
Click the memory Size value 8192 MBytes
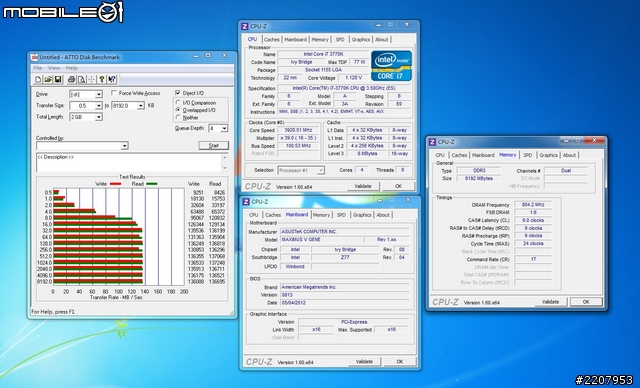pos(478,178)
